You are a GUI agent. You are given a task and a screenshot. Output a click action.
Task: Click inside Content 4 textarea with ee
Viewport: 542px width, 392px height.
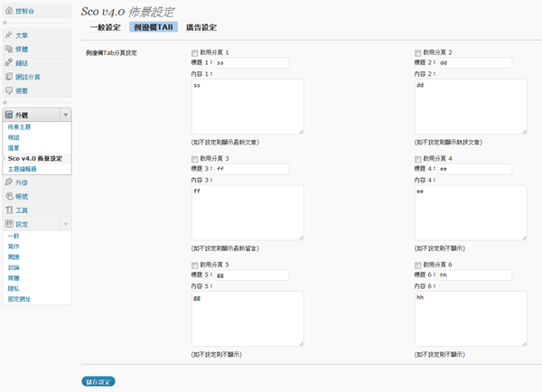tap(471, 212)
